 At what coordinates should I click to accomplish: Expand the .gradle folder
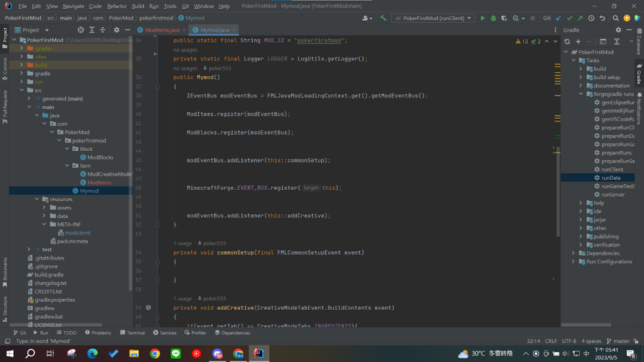(x=21, y=48)
